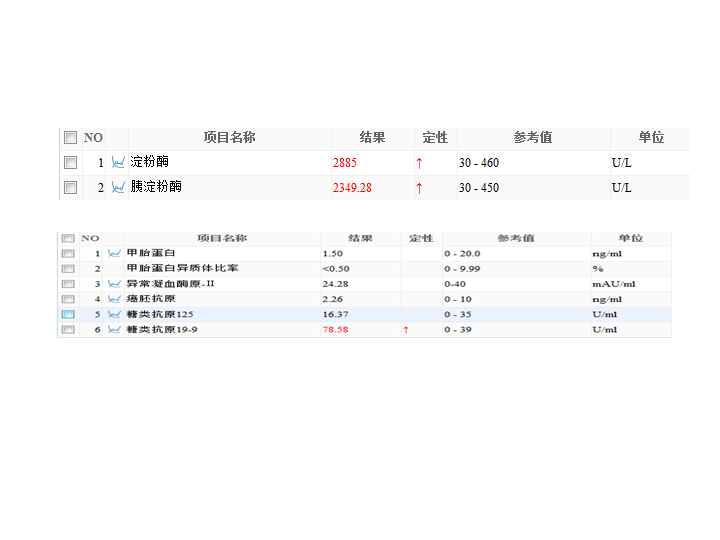Check the box for 糖类抗原19-9 row
Image resolution: width=720 pixels, height=540 pixels.
tap(68, 329)
